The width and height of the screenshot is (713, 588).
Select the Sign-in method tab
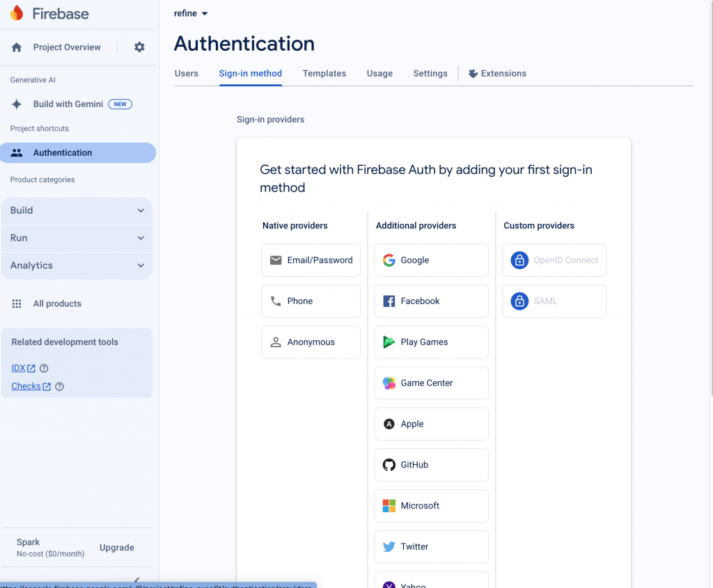[251, 73]
